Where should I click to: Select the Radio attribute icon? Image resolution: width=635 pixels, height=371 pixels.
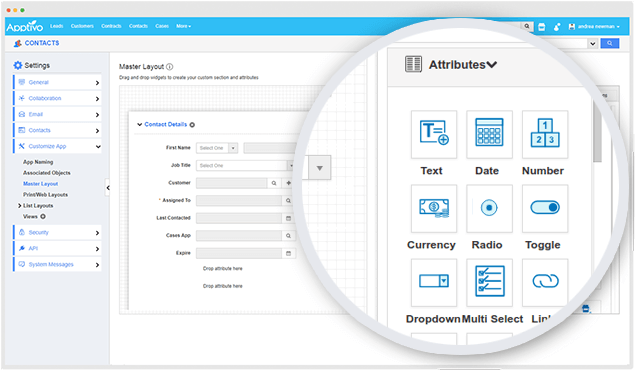(489, 208)
